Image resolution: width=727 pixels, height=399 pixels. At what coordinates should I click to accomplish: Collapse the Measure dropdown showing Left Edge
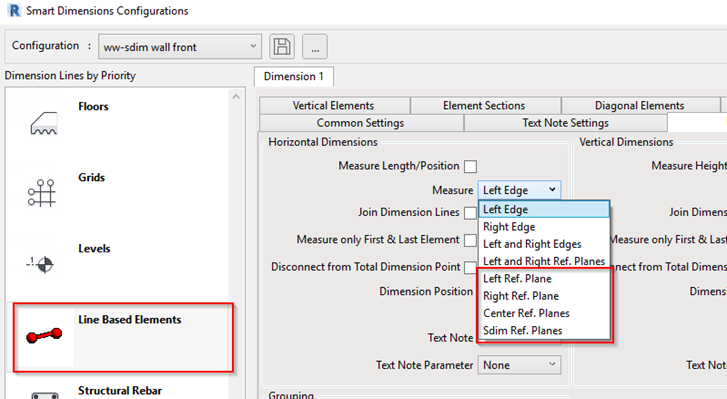519,190
